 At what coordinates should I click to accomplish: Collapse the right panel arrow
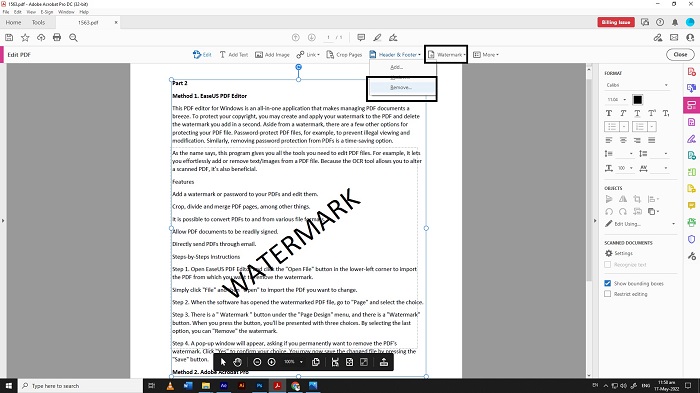(x=595, y=221)
